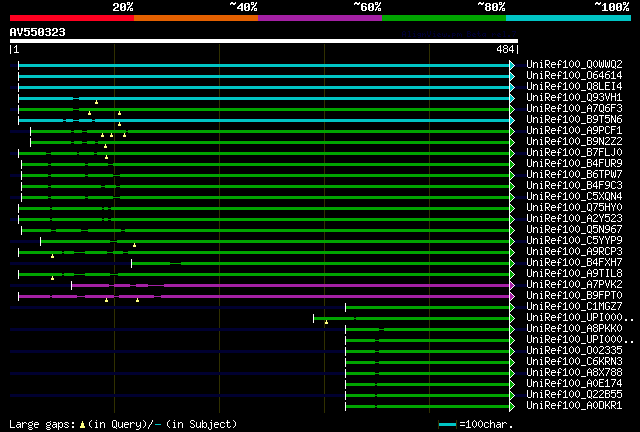Click the green alignment bar of B4FXH7

pos(320,263)
